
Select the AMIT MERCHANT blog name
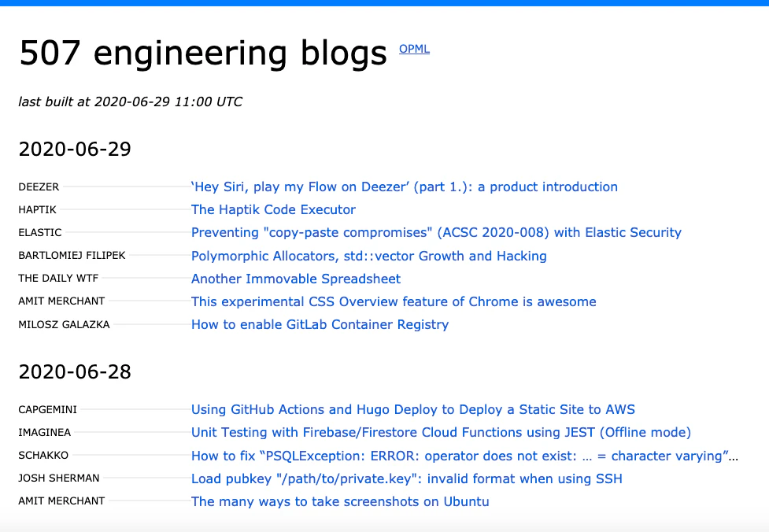pyautogui.click(x=61, y=301)
